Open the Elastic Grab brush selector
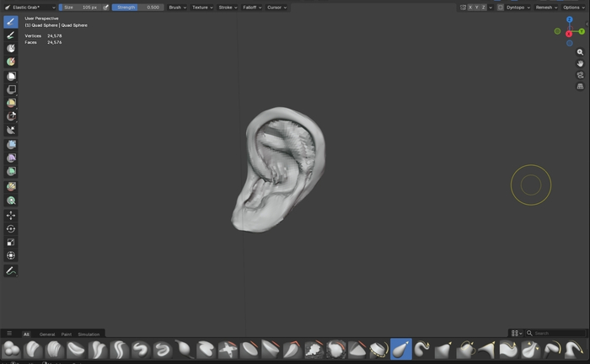590x364 pixels. (x=30, y=7)
